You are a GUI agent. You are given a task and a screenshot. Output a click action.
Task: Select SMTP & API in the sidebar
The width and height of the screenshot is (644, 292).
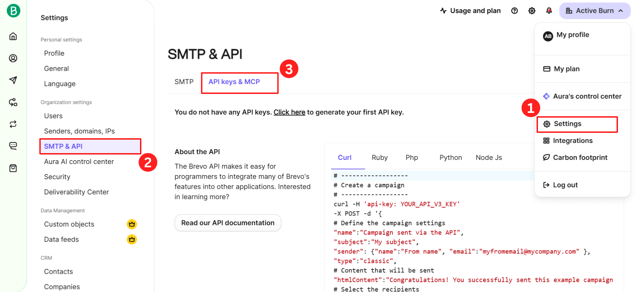[x=90, y=146]
